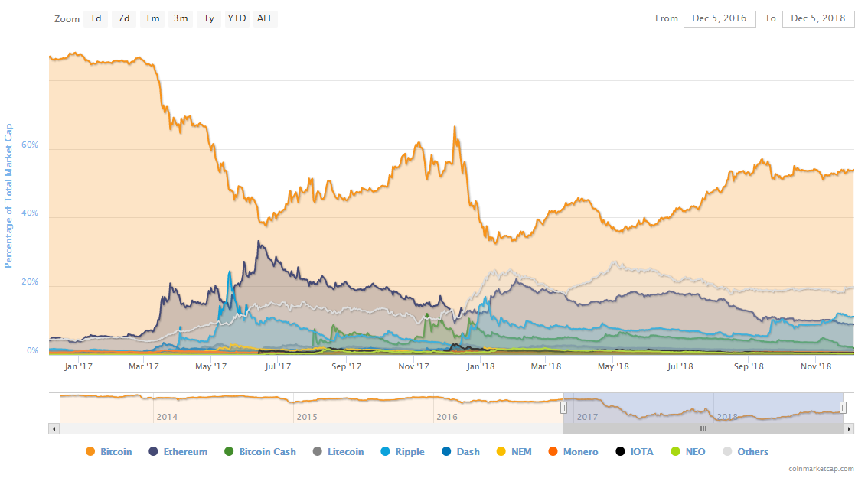Switch zoom to YTD
The height and width of the screenshot is (478, 868).
point(237,18)
